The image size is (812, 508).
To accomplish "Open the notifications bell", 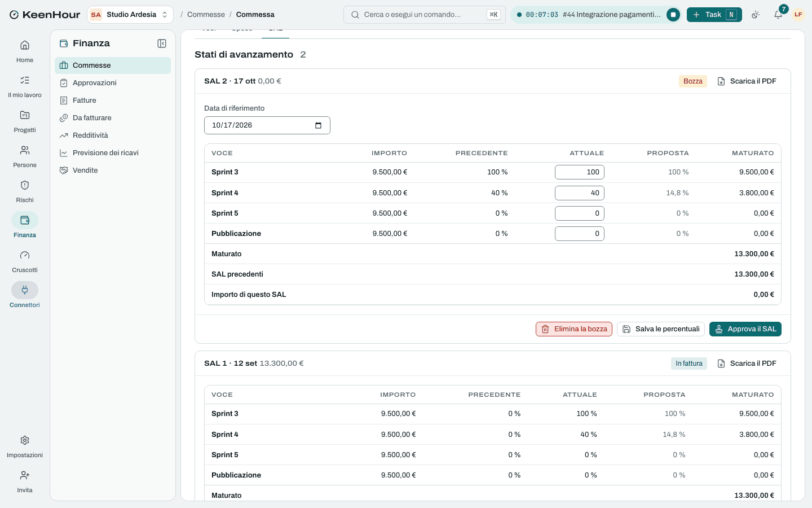I will [778, 15].
